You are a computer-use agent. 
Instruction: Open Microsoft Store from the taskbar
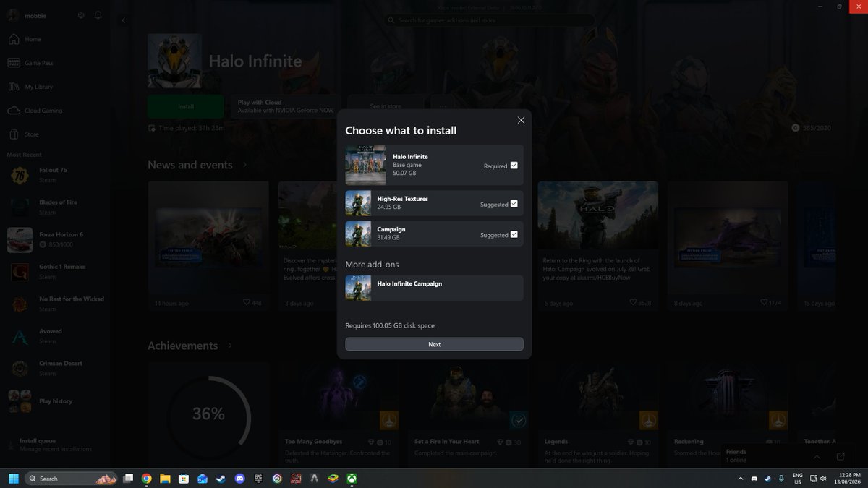click(184, 479)
